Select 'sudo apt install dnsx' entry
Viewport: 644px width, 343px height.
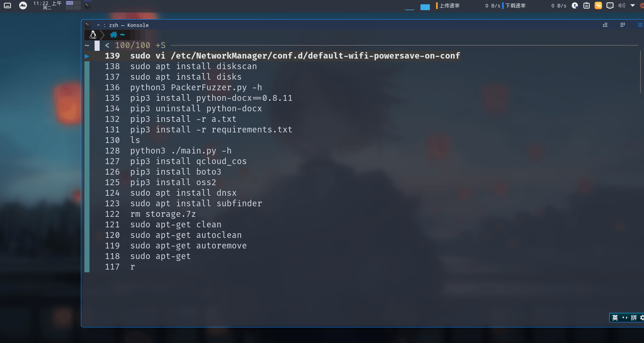point(170,193)
